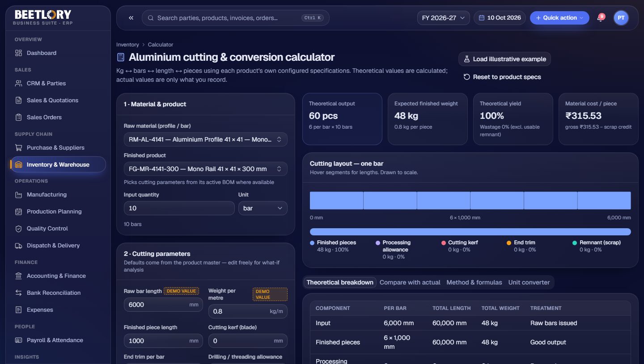Open the FY 2026-27 fiscal year dropdown
Image resolution: width=644 pixels, height=364 pixels.
click(x=444, y=18)
